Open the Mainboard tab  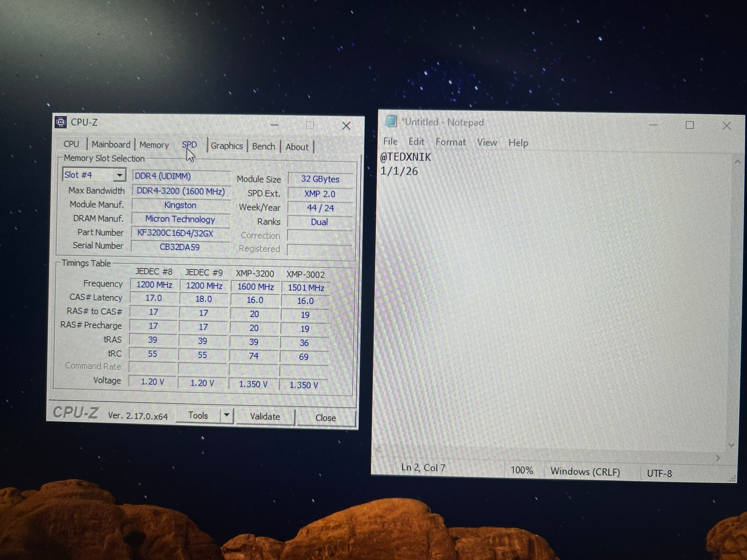click(111, 145)
